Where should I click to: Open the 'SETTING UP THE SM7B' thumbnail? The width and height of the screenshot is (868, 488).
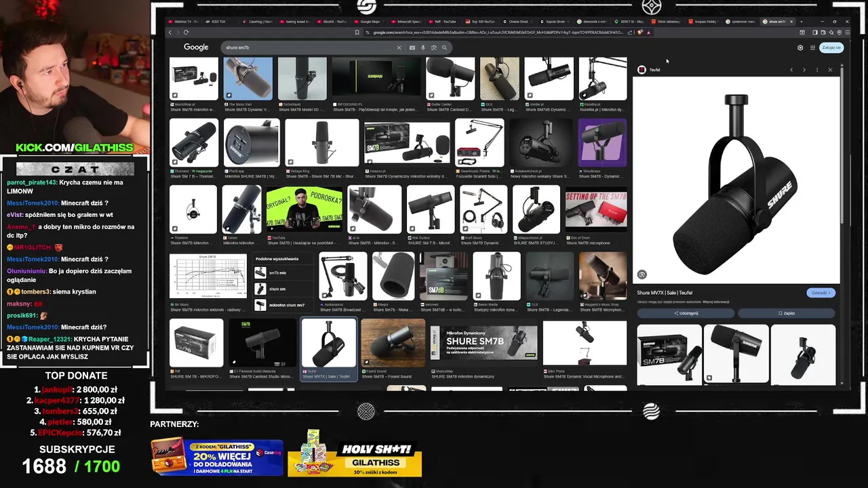[596, 209]
